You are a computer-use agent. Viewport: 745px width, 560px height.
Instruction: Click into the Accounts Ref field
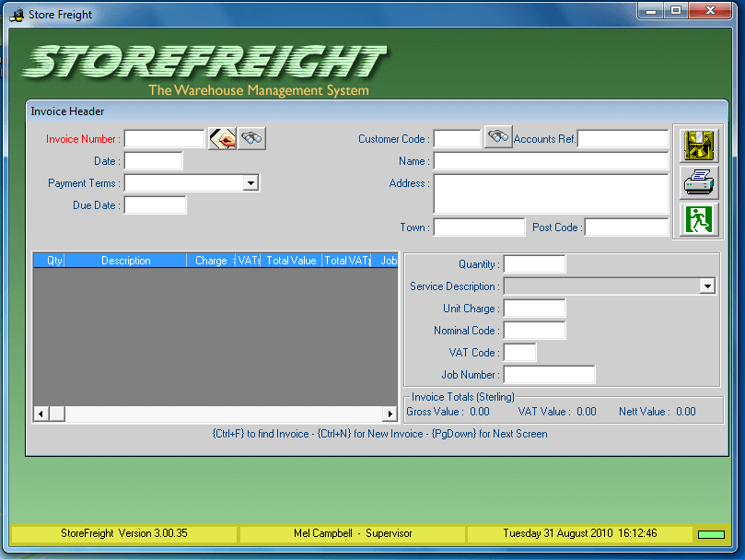(x=623, y=139)
